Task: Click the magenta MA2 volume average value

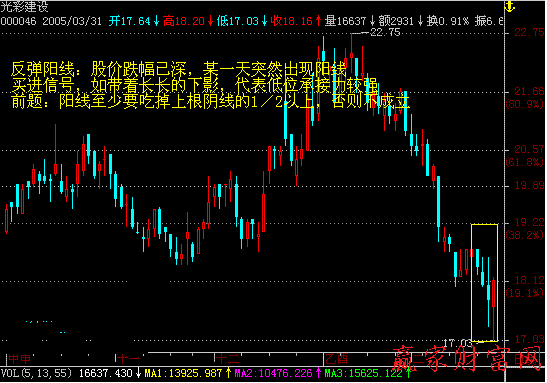Action: coord(273,373)
